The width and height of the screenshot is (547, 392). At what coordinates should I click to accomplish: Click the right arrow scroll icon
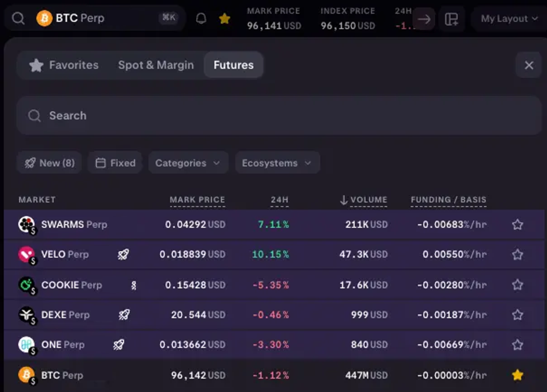(x=424, y=19)
